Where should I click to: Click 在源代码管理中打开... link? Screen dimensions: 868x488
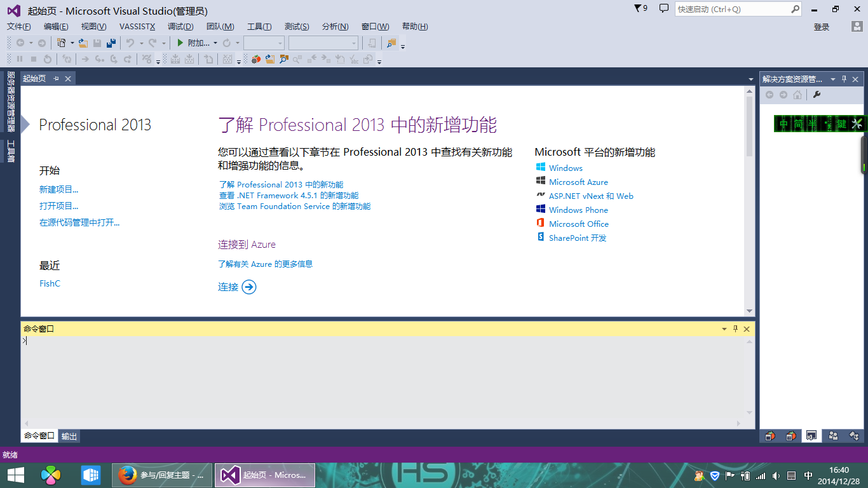tap(79, 222)
